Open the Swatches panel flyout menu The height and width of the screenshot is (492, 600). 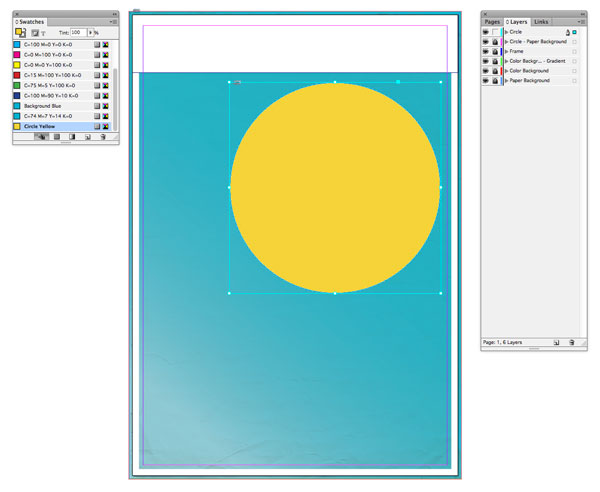click(114, 22)
